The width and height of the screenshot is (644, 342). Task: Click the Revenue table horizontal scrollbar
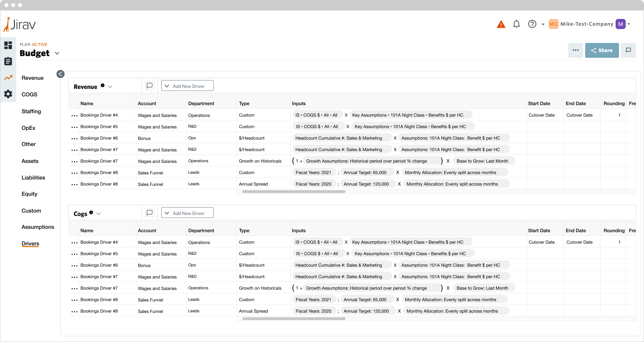click(294, 192)
